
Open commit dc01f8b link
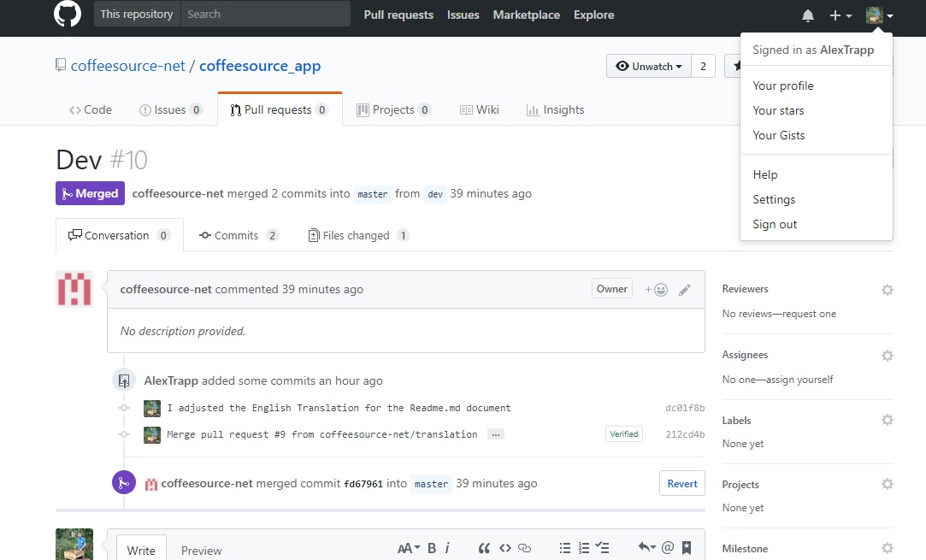click(x=685, y=408)
